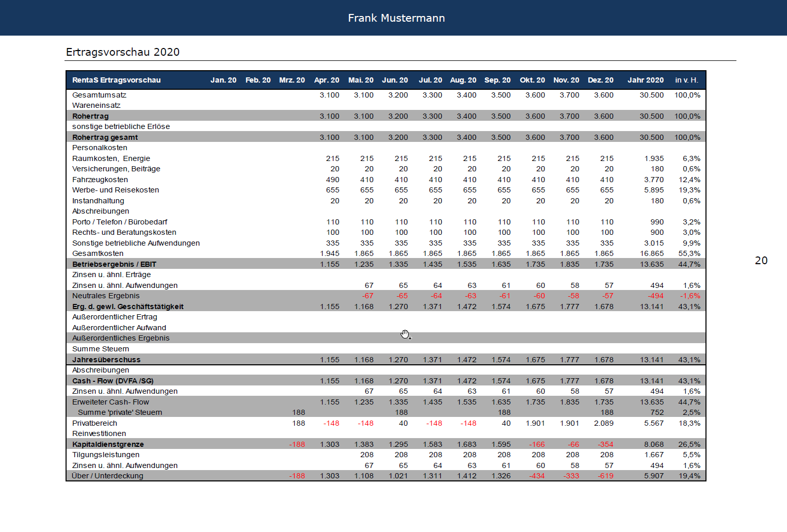This screenshot has height=532, width=787.
Task: Select the 'Tilgungsleistungen' row label
Action: [106, 455]
